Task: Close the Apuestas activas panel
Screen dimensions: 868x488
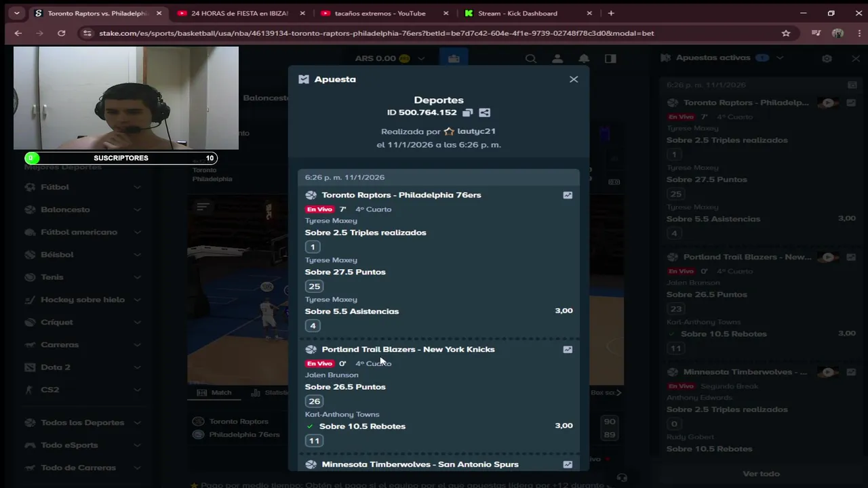Action: (856, 58)
